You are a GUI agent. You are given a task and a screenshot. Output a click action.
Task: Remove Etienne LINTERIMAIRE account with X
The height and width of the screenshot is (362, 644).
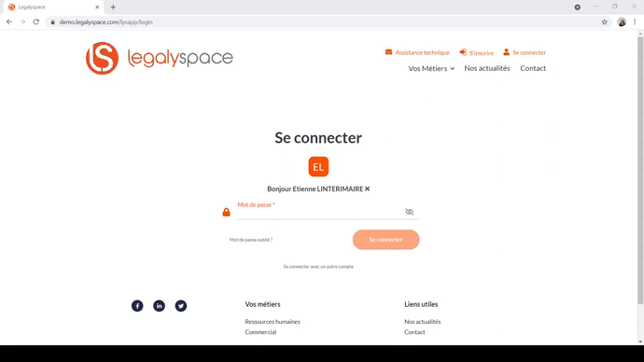367,188
